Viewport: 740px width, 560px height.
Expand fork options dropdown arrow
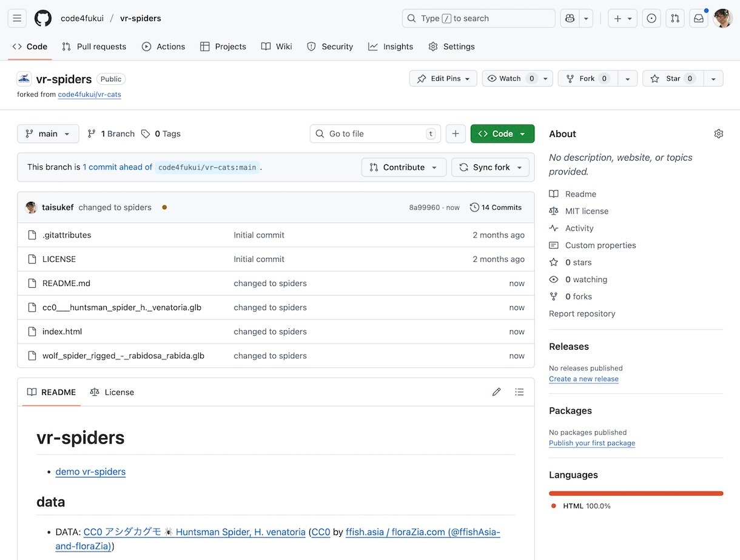click(x=628, y=79)
